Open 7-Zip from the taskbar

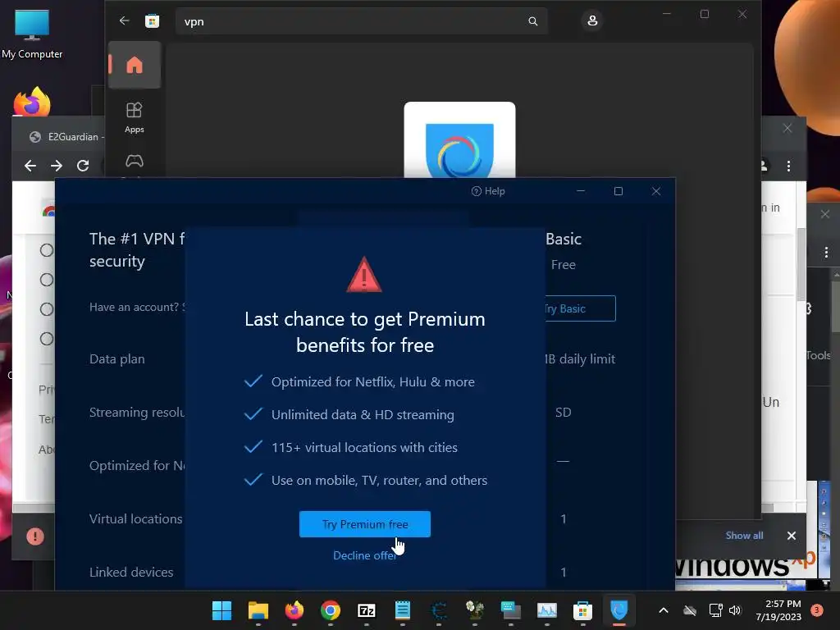(x=367, y=610)
